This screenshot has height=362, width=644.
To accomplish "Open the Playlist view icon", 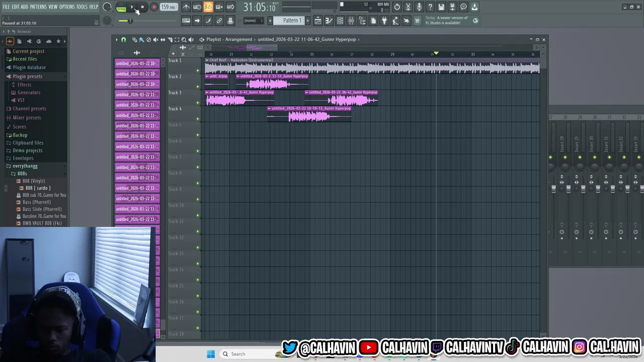I will (318, 21).
